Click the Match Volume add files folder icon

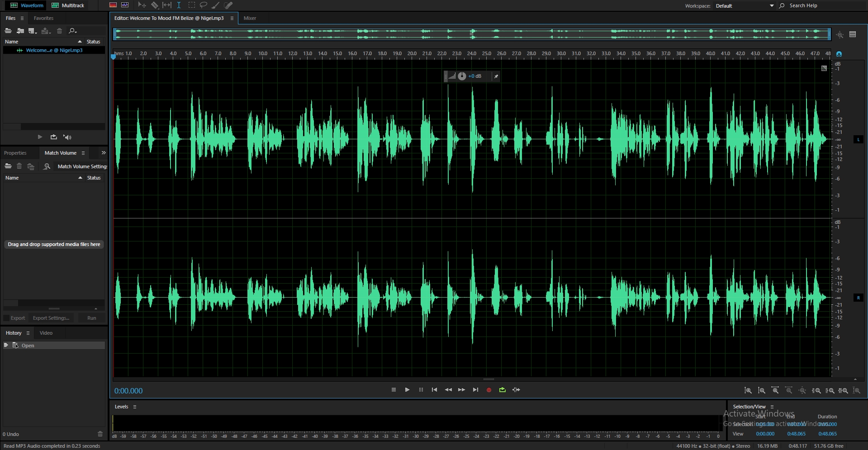[8, 166]
